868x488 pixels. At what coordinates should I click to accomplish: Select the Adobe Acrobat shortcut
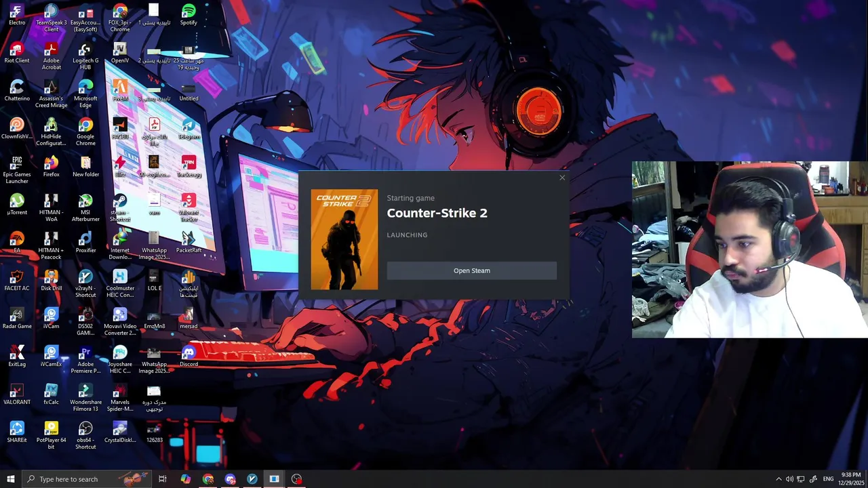51,56
